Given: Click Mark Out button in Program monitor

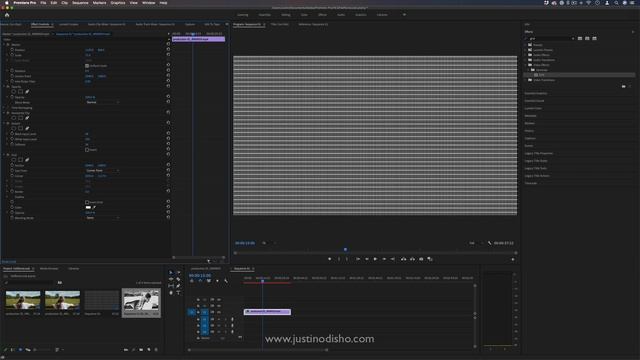Looking at the screenshot, I should point(347,259).
